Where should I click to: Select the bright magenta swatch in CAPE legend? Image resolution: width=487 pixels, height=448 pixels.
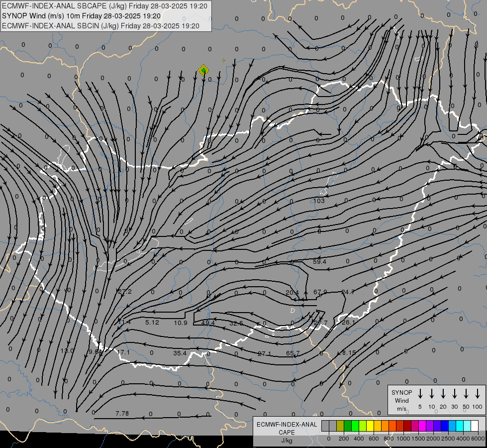coord(422,426)
